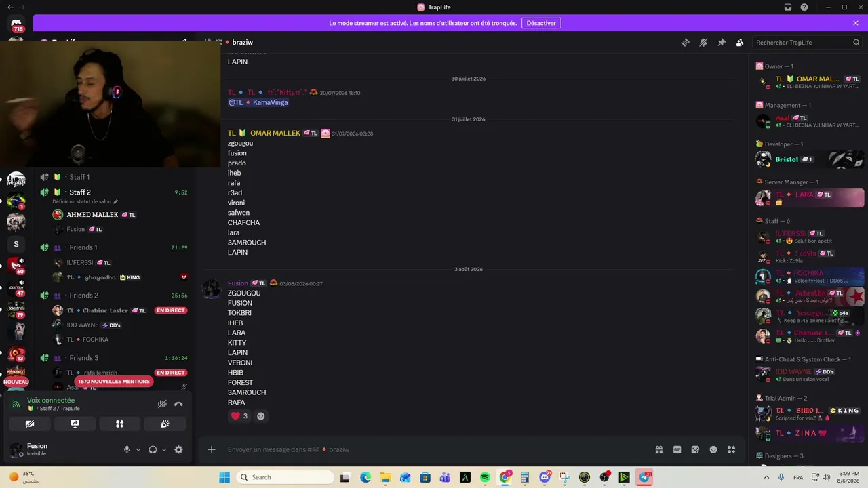
Task: Toggle notification settings for this channel
Action: coord(703,42)
